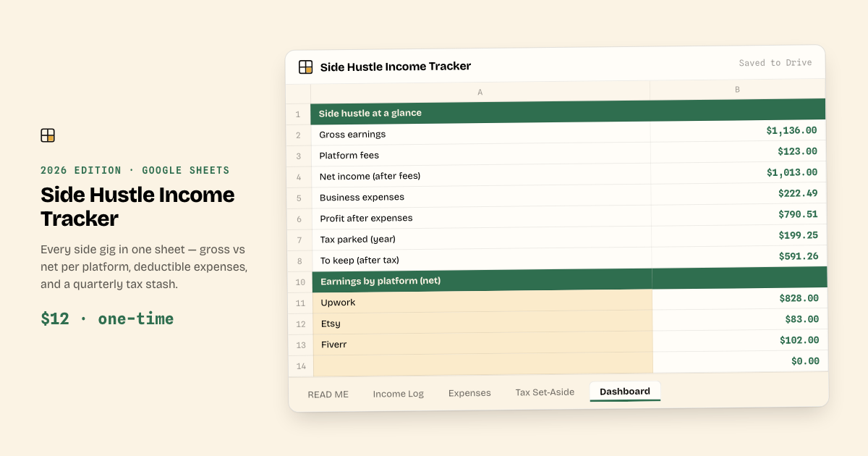Click 'Profit after expenses' label
The width and height of the screenshot is (868, 456).
point(366,218)
